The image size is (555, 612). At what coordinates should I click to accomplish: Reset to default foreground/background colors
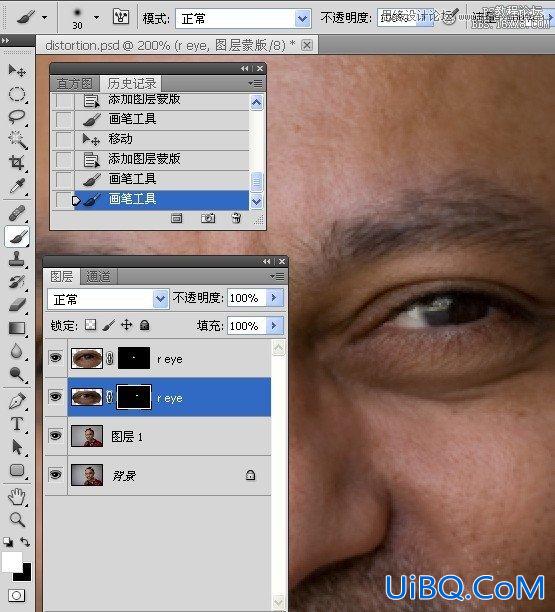[7, 542]
